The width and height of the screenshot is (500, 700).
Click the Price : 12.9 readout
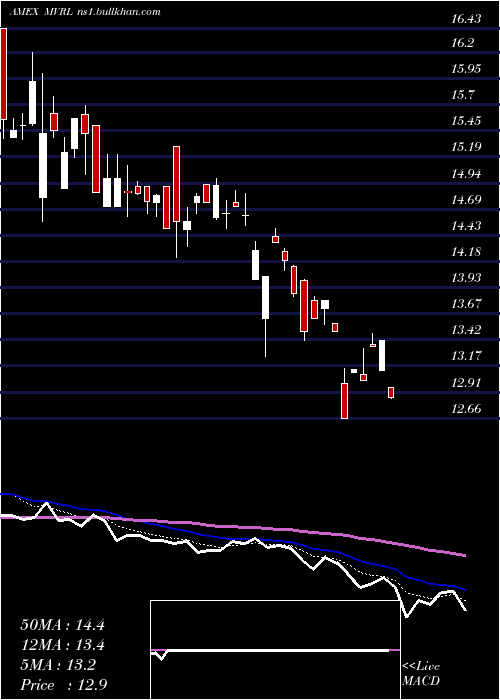[x=63, y=685]
